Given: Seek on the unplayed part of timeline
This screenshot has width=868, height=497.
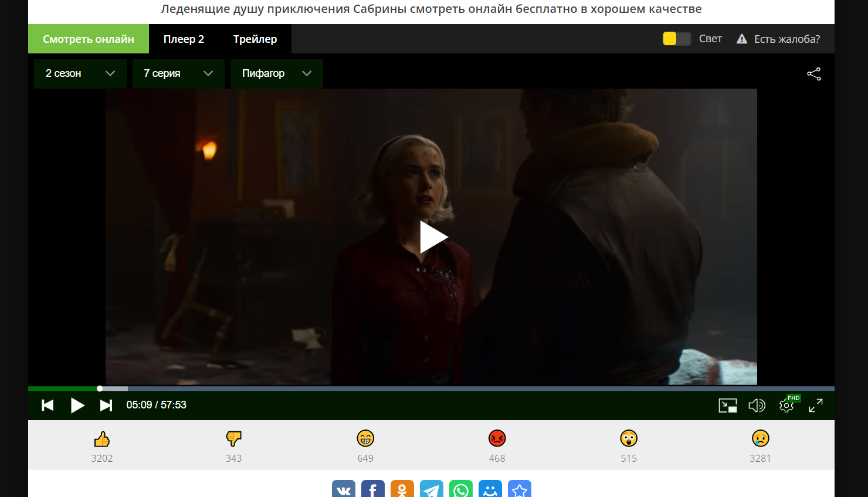Looking at the screenshot, I should tap(481, 388).
